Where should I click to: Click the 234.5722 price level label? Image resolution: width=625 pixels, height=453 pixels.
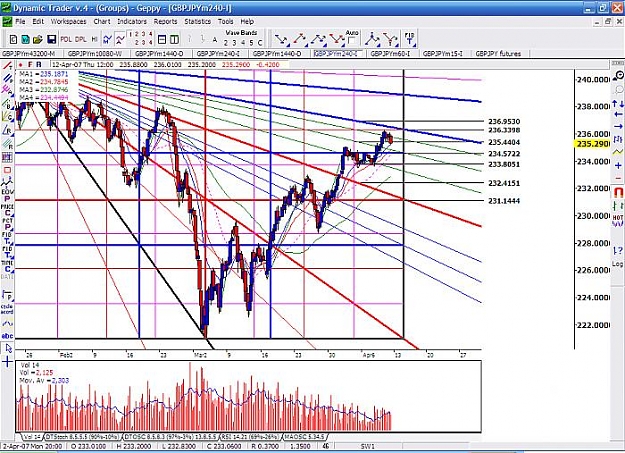coord(504,154)
